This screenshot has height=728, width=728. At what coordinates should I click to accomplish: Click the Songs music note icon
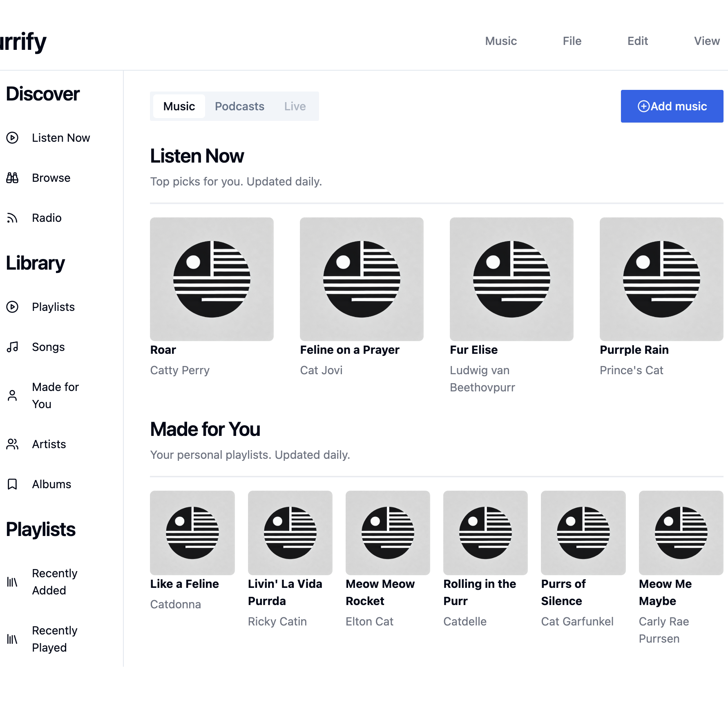[x=12, y=347]
